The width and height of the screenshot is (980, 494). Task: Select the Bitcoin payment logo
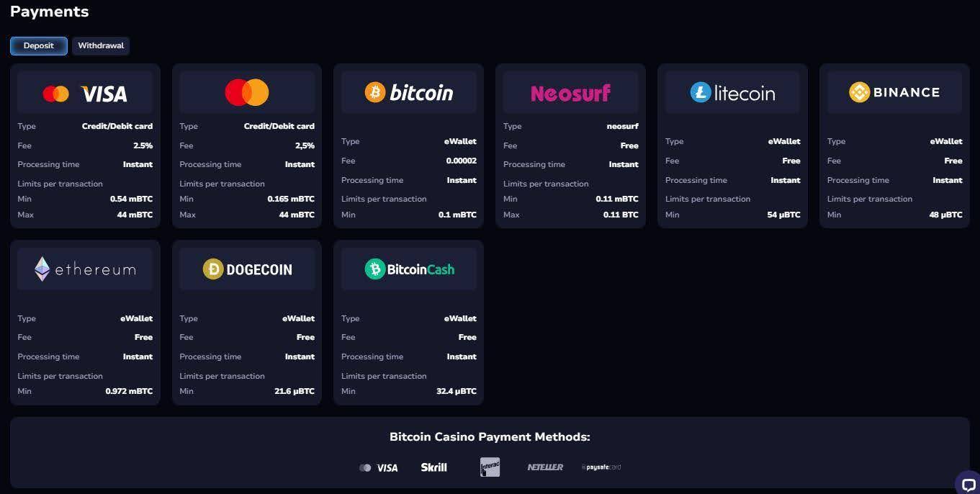409,92
